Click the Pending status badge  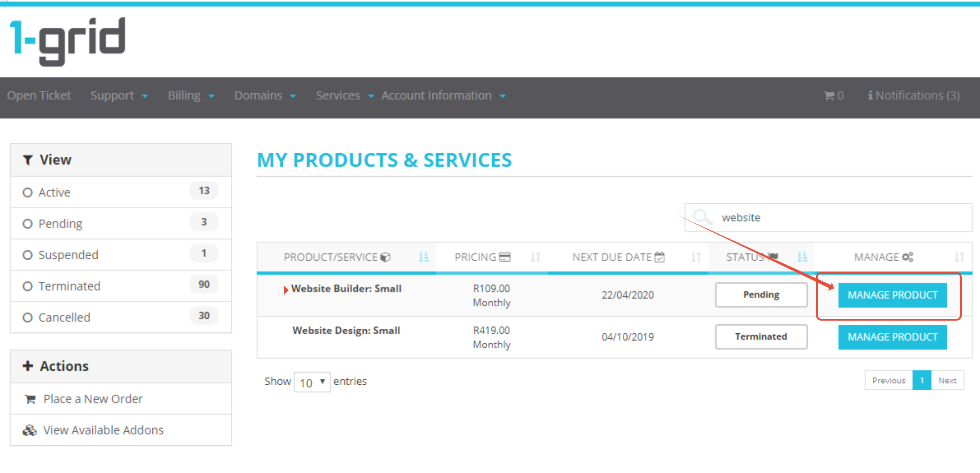[x=761, y=295]
